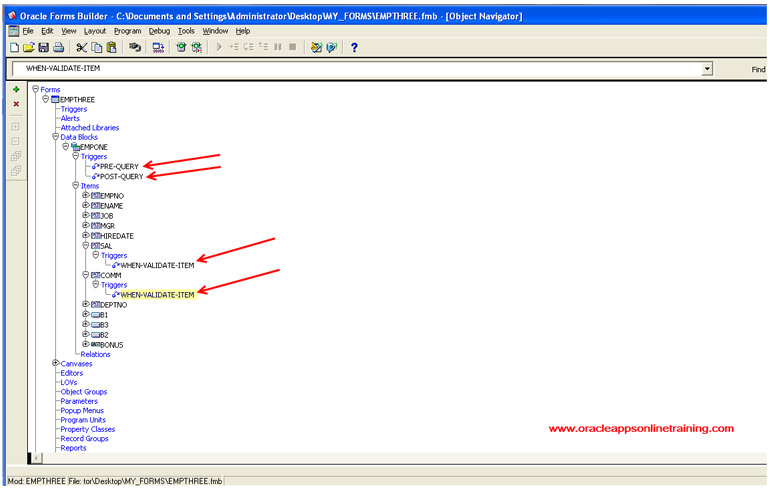The width and height of the screenshot is (770, 490).
Task: Click the WHEN-VALIDATE-ITEM search input field
Action: click(x=357, y=69)
